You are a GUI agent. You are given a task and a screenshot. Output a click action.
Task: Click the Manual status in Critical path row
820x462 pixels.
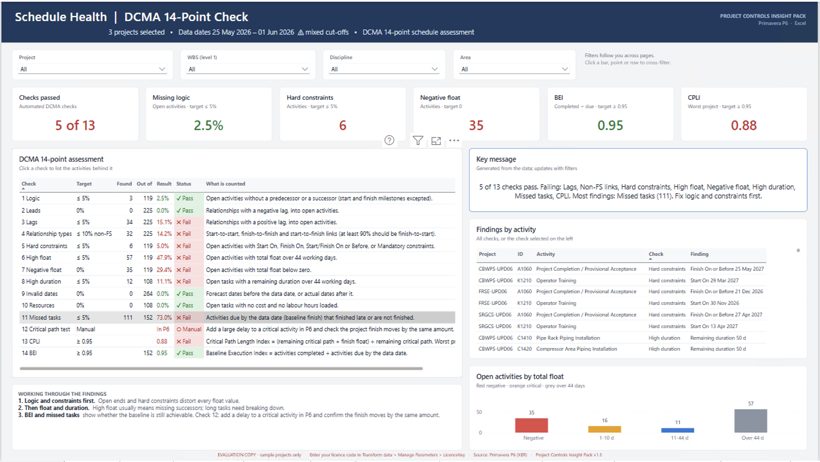point(189,329)
